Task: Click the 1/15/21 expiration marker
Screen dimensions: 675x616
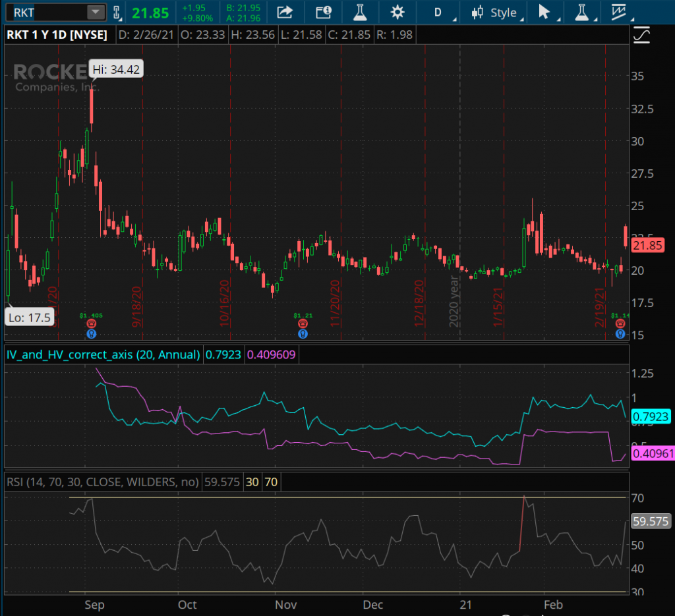Action: click(498, 307)
